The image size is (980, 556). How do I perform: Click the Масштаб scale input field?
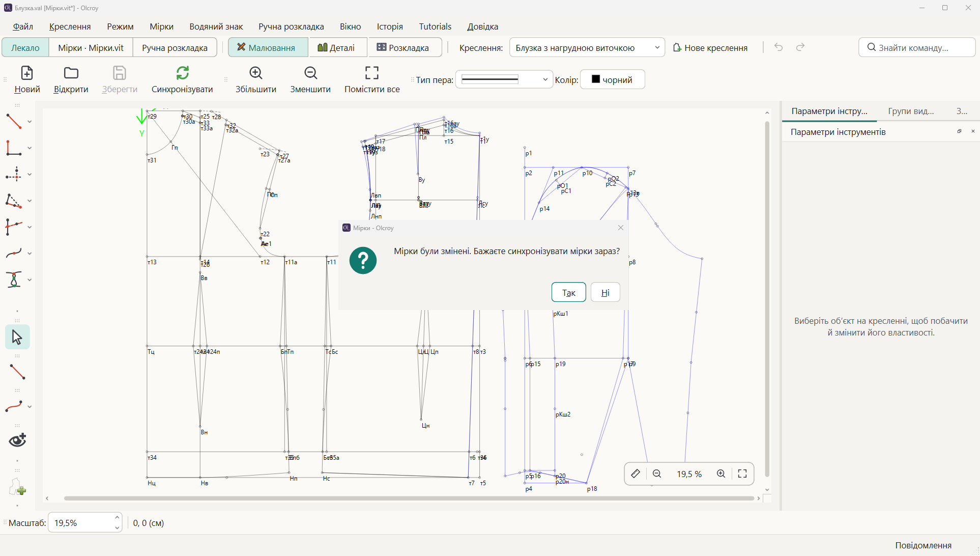point(84,523)
